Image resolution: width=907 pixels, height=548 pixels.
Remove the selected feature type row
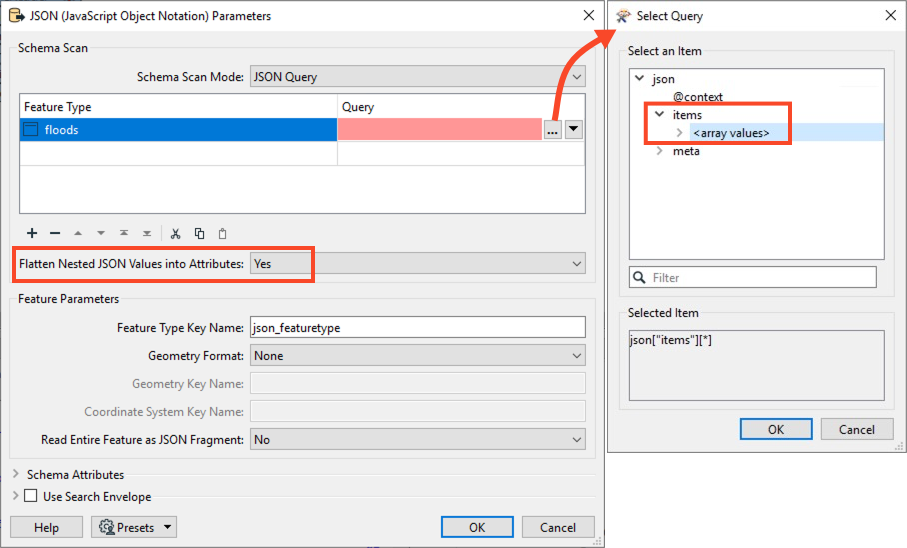click(x=55, y=233)
